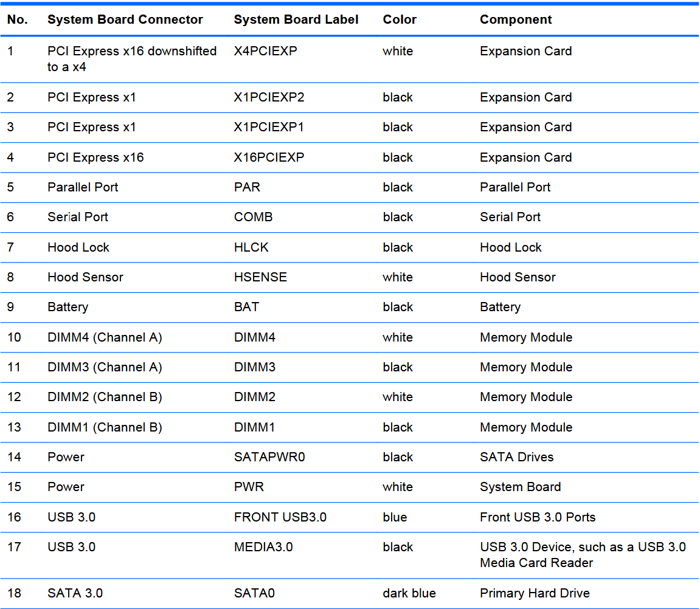
Task: Click the 'System Board Label' column header
Action: coord(296,19)
